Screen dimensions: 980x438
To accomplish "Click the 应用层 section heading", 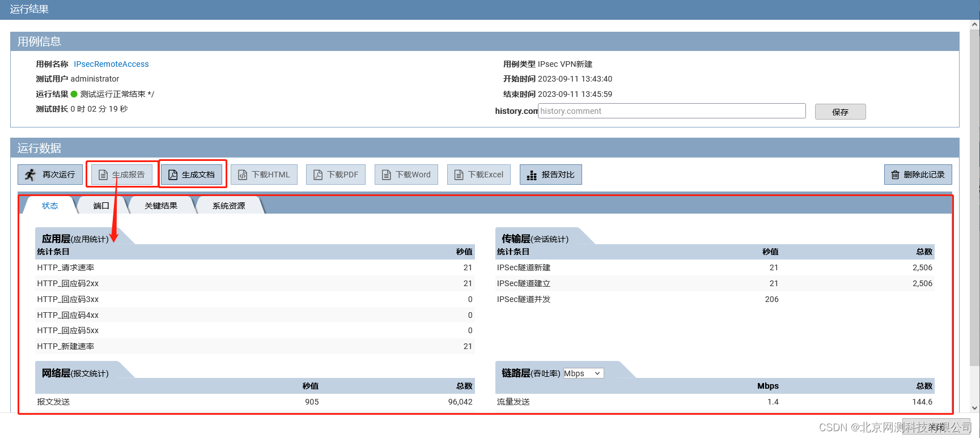I will [x=75, y=239].
